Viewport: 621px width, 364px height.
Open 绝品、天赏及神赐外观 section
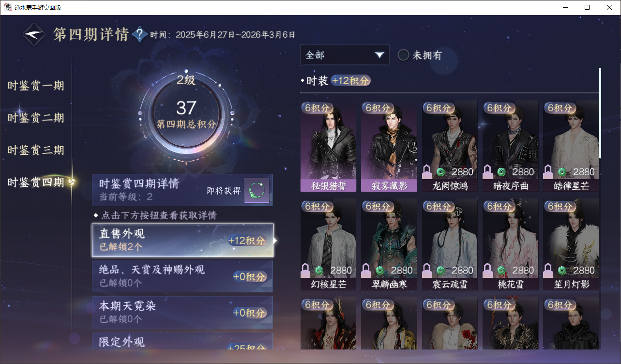(182, 276)
